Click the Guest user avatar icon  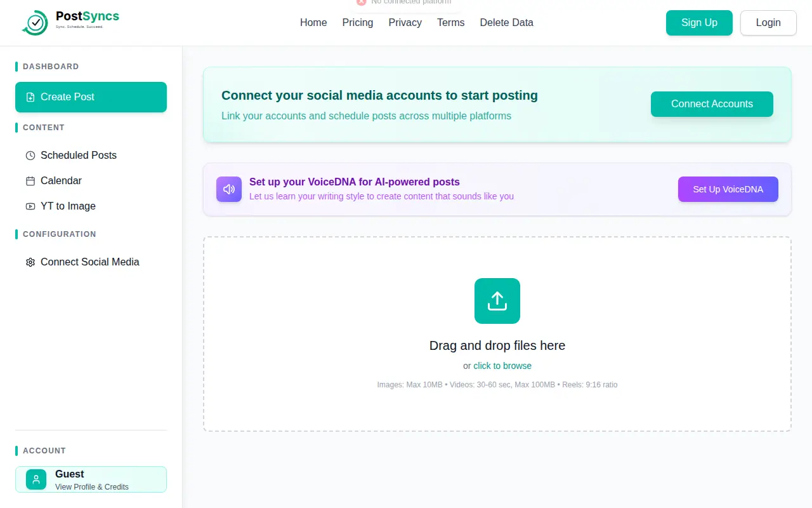(36, 479)
